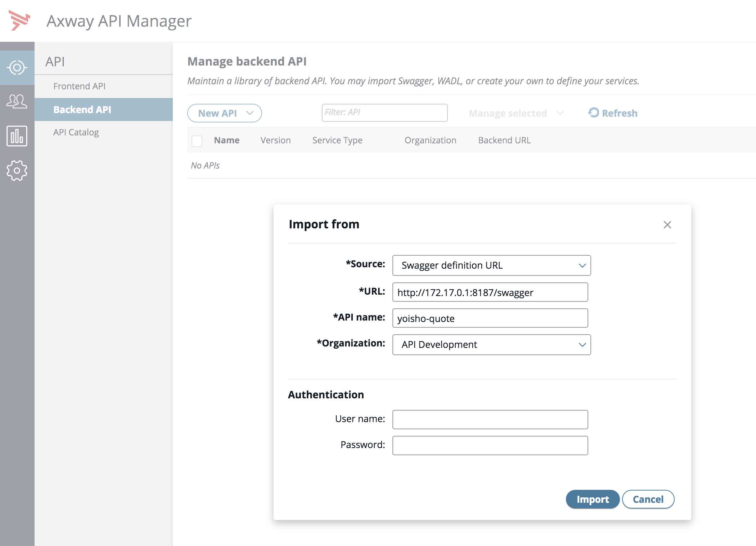This screenshot has width=756, height=546.
Task: Click the 'No APIs' empty table message
Action: (205, 165)
